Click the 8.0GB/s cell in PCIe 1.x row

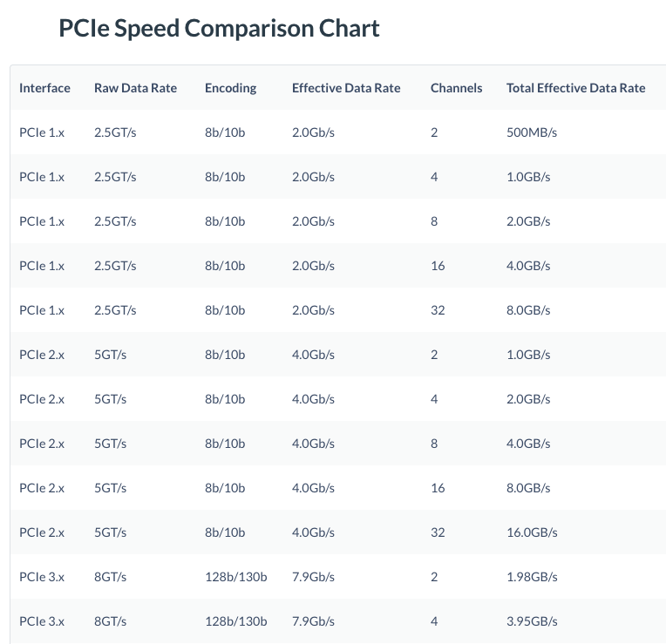tap(528, 310)
